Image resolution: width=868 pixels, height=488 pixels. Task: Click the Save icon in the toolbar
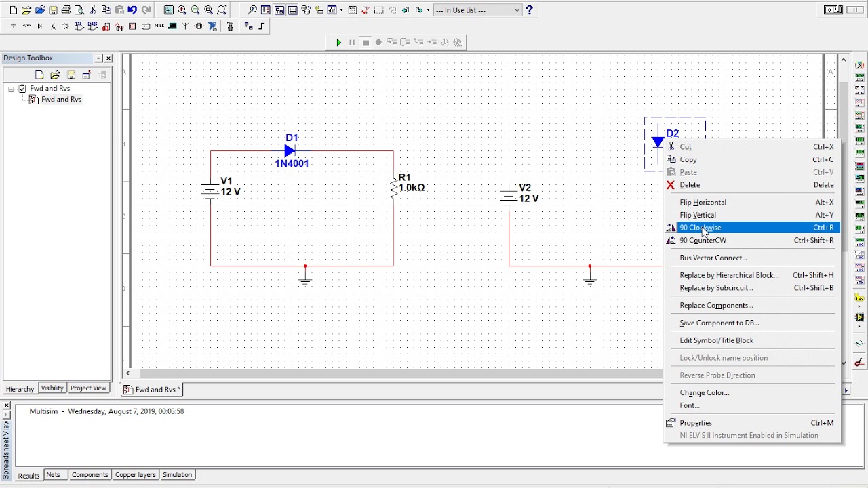pos(53,10)
